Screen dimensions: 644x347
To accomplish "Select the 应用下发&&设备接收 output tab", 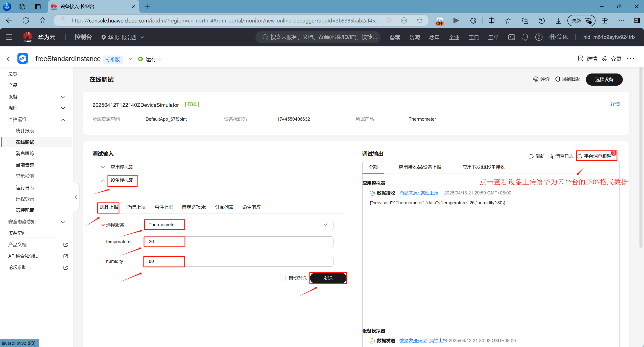I will click(x=483, y=167).
